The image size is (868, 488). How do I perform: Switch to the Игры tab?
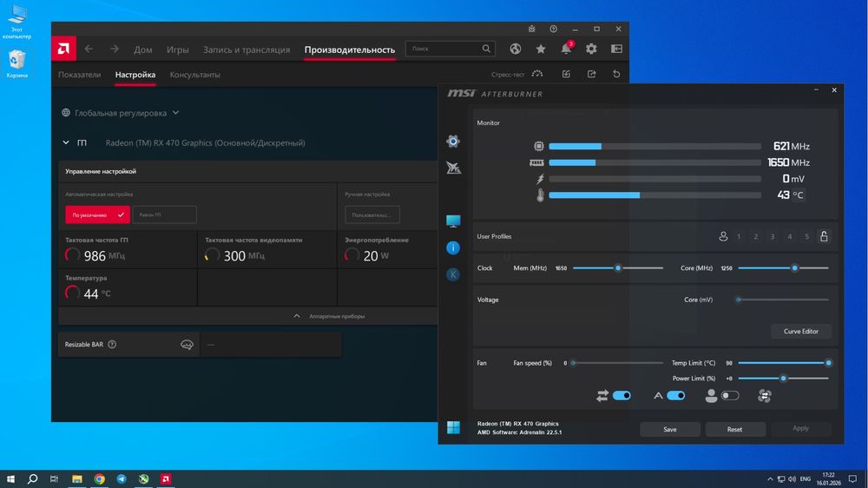point(178,49)
